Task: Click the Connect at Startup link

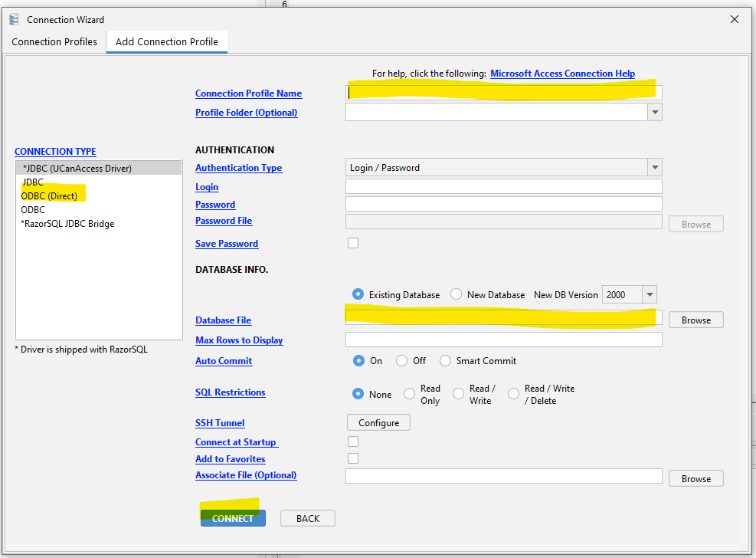Action: [x=237, y=442]
